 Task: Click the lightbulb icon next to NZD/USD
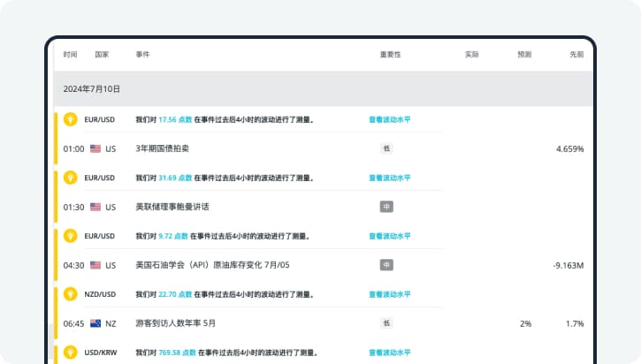coord(71,294)
